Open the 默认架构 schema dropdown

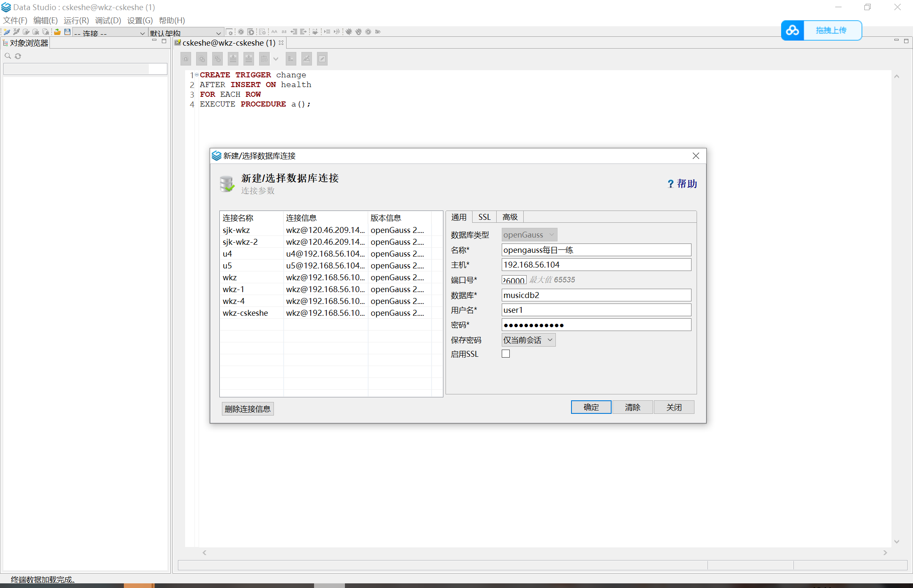click(218, 33)
